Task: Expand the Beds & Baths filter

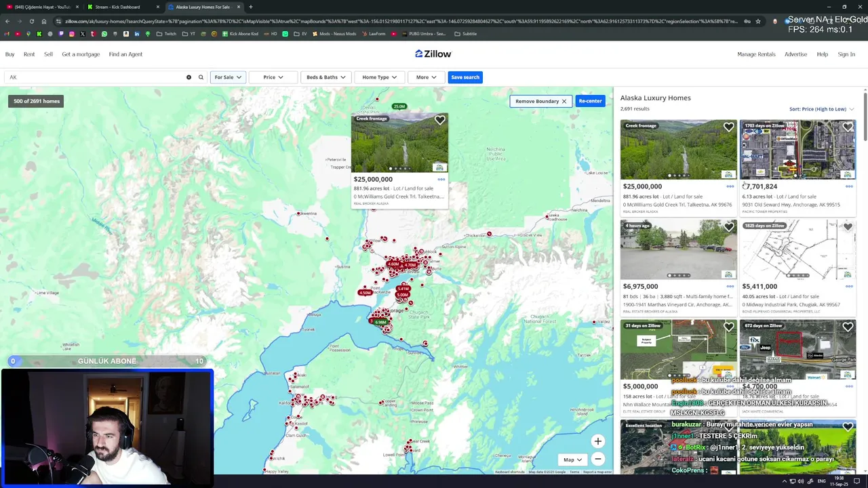Action: [325, 77]
